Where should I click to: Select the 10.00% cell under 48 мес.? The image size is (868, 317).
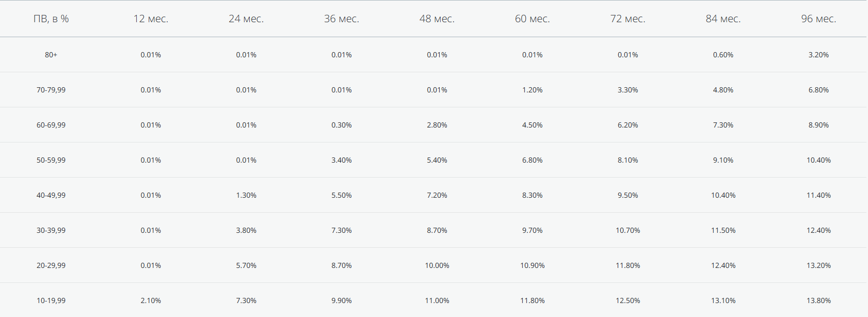point(437,265)
